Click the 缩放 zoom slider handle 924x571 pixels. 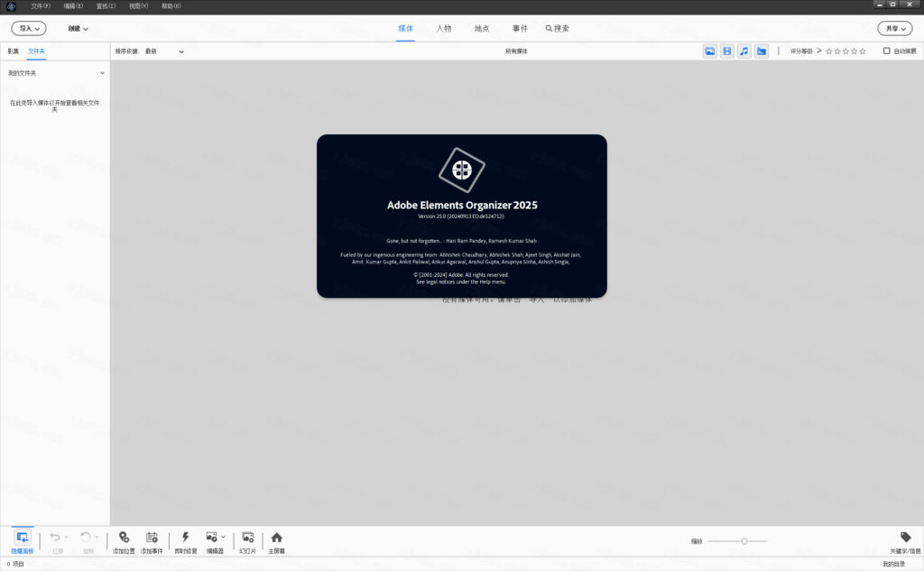point(744,541)
